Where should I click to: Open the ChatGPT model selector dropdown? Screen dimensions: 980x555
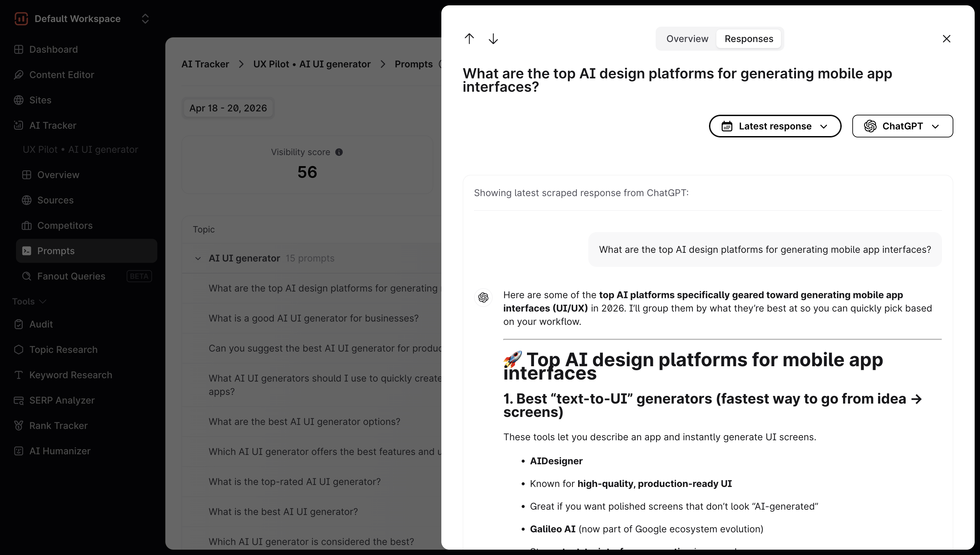(x=902, y=126)
